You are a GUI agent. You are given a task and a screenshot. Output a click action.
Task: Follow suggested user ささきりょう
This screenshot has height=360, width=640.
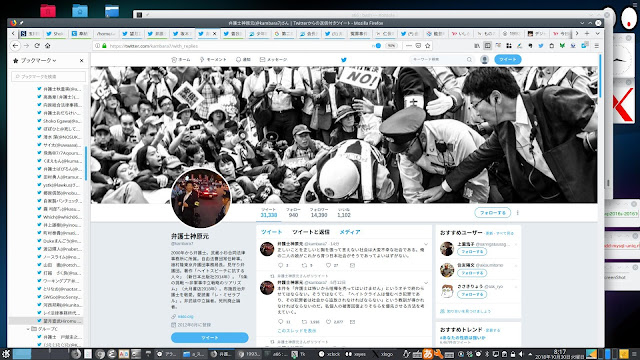coord(472,294)
